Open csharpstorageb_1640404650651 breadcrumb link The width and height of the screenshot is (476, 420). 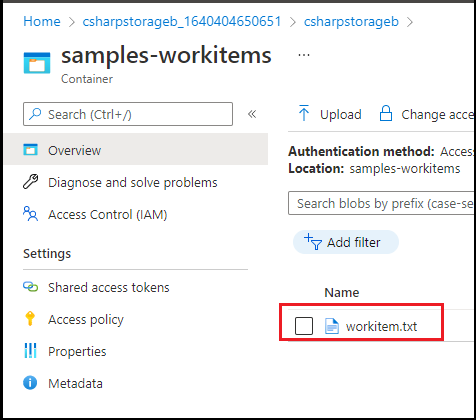(182, 22)
